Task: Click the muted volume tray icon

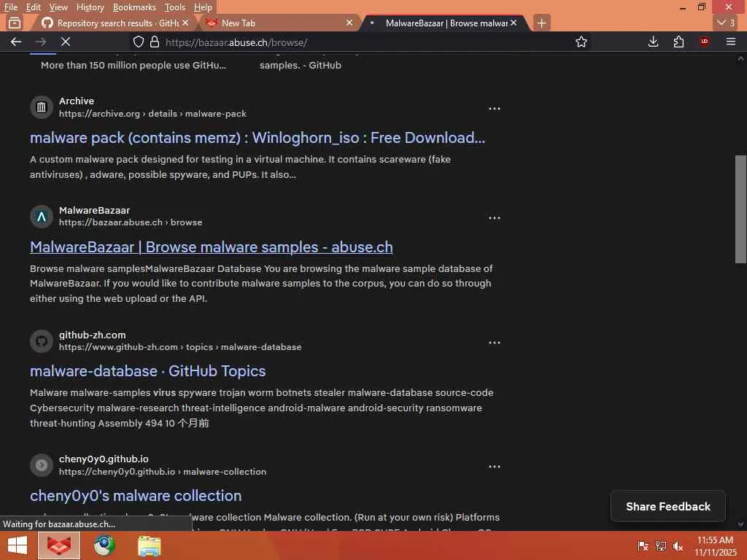Action: [678, 545]
